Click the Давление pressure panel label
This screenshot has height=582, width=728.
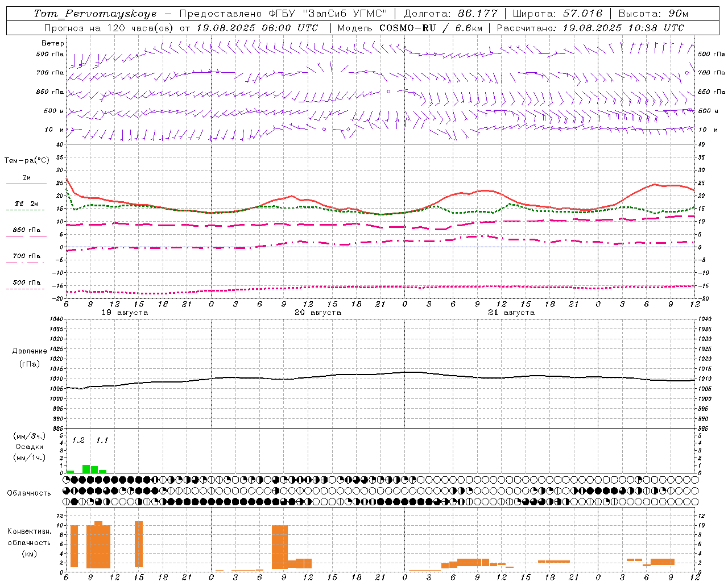coord(29,351)
